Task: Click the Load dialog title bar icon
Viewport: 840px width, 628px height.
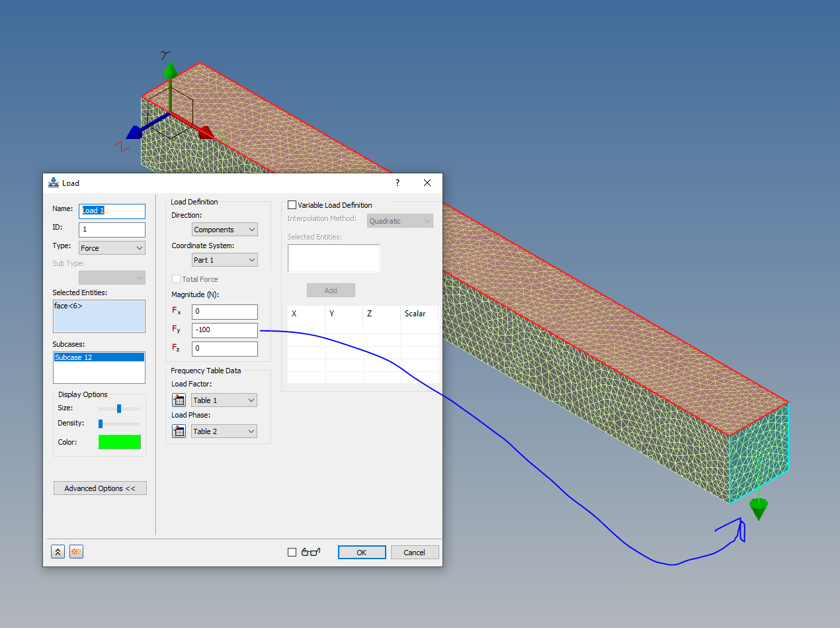Action: pyautogui.click(x=53, y=183)
